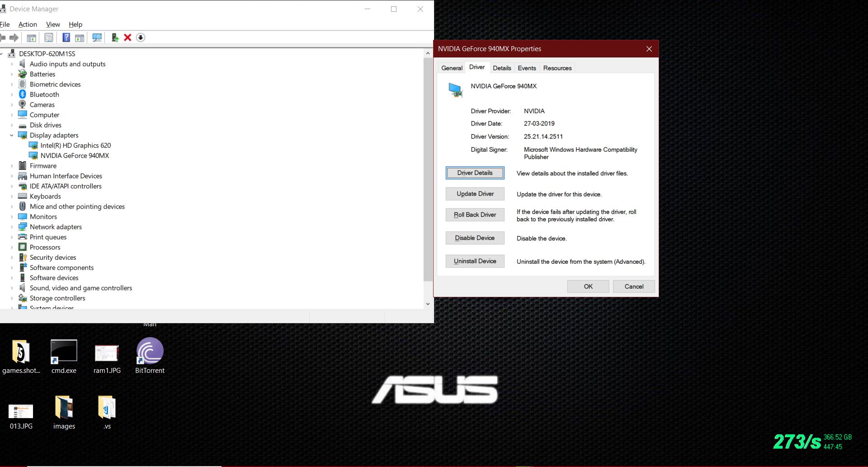Click the Update Driver button
Screen dimensions: 868x467
[475, 194]
